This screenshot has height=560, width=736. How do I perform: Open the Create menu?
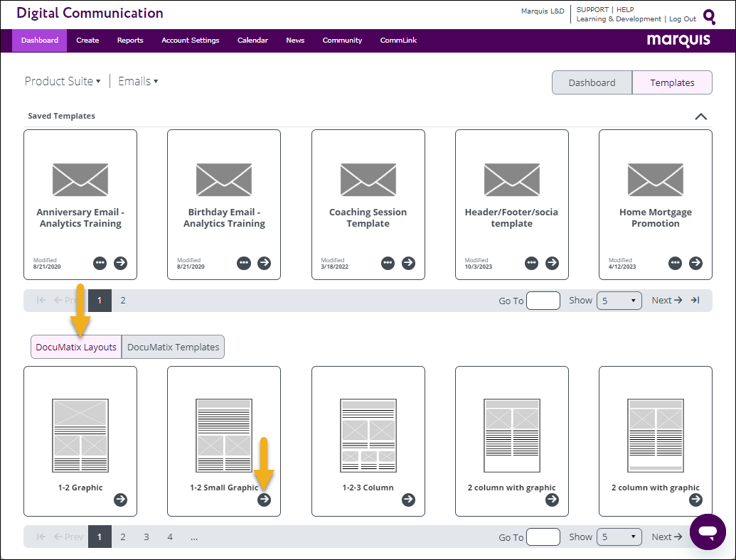tap(87, 41)
